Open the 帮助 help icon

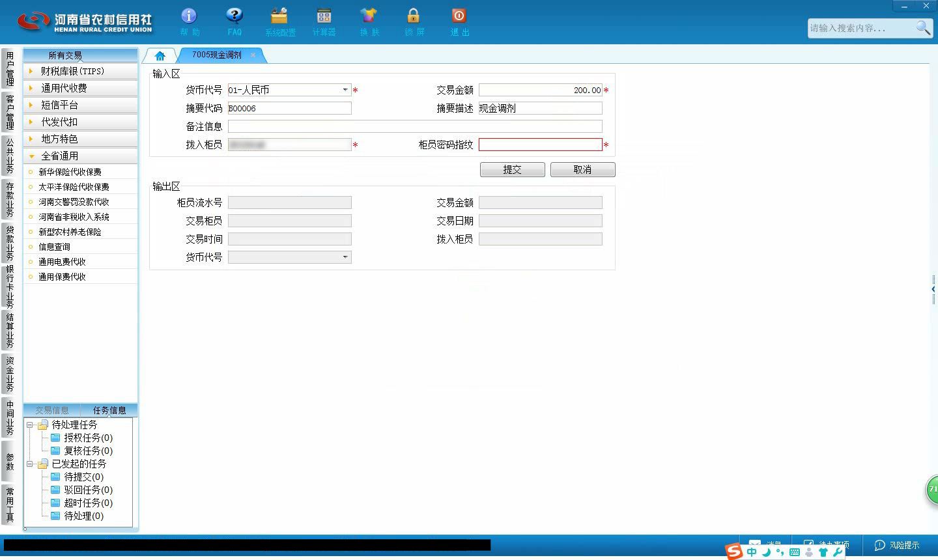(x=189, y=16)
